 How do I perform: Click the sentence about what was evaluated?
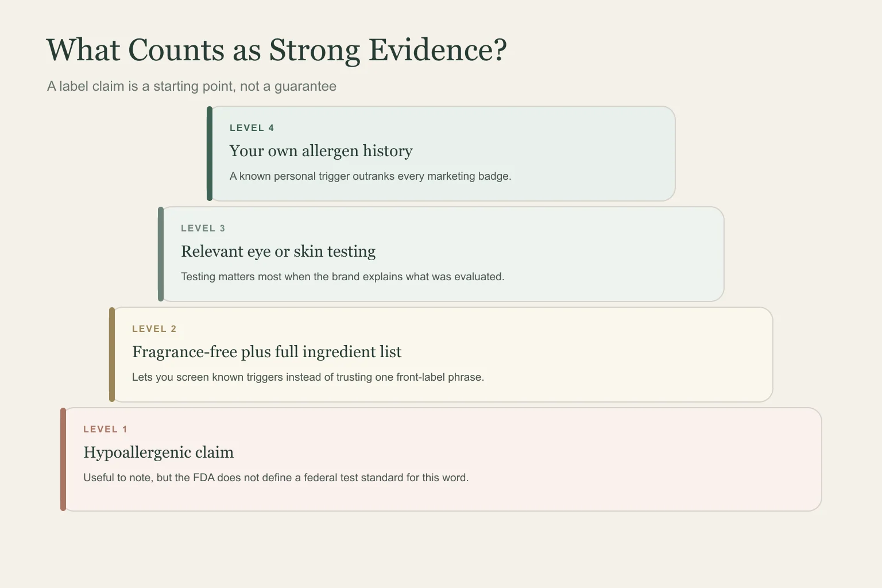[343, 277]
